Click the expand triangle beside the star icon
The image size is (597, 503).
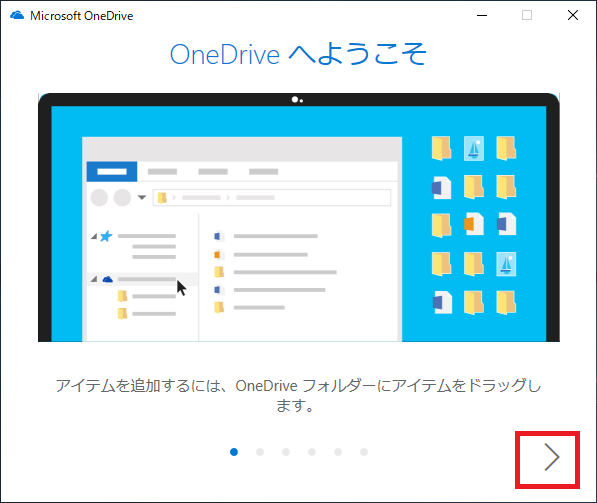tap(94, 236)
